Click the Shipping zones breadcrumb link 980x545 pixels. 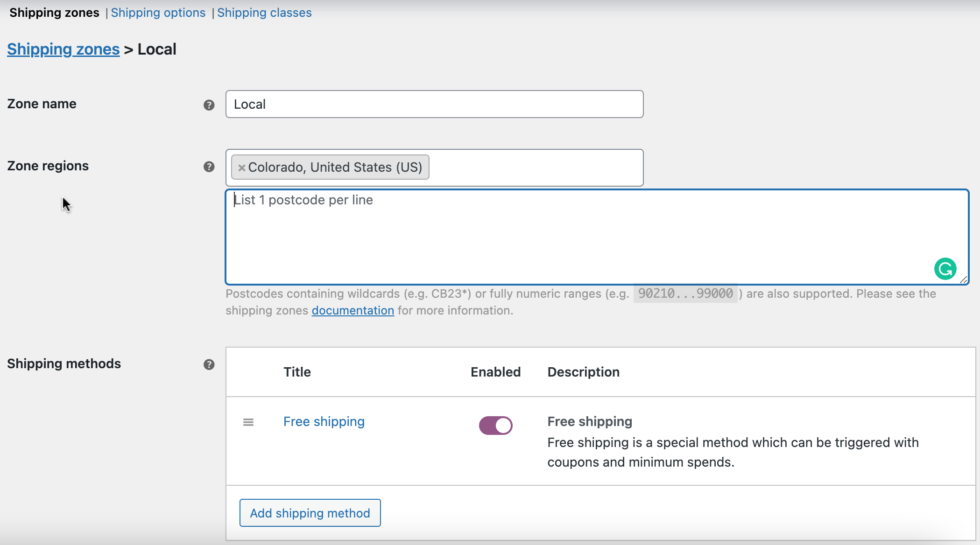63,49
